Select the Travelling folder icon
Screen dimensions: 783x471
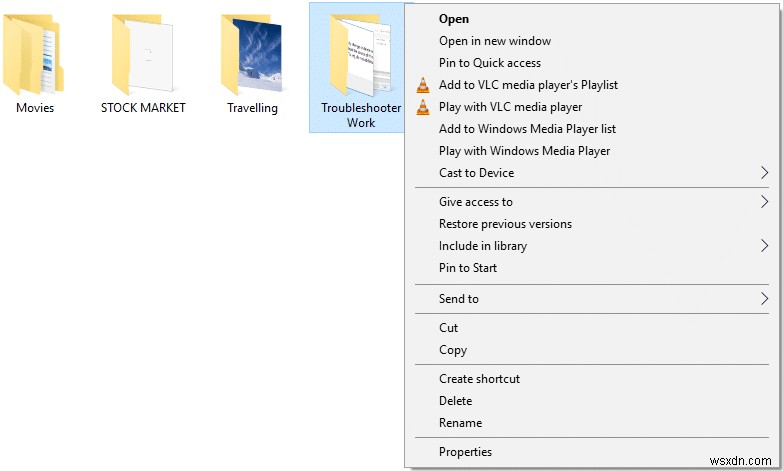pos(252,54)
